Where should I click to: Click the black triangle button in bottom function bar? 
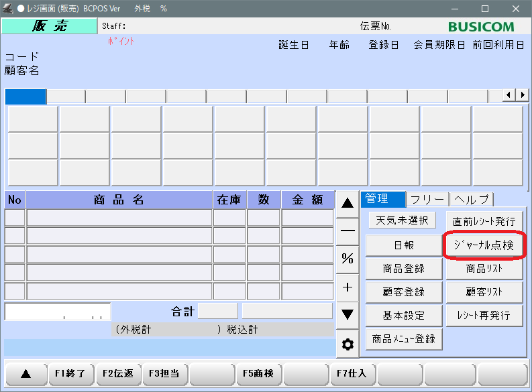point(25,374)
